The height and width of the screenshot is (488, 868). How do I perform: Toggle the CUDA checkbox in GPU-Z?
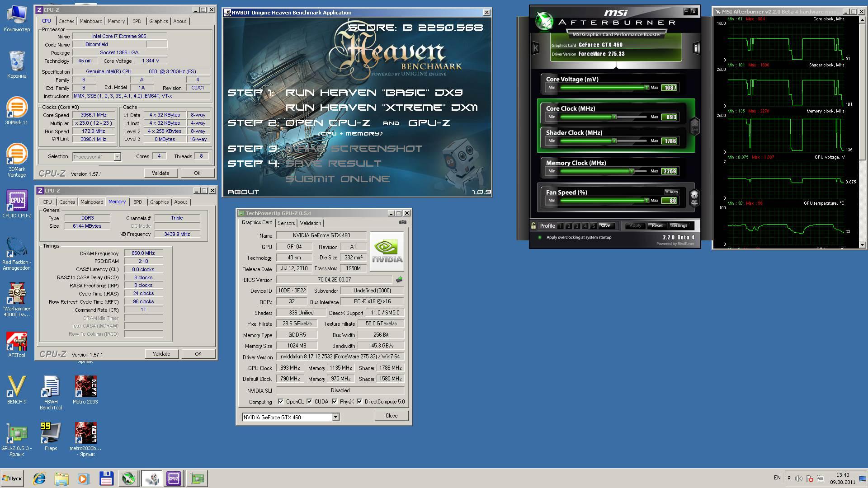pyautogui.click(x=309, y=401)
